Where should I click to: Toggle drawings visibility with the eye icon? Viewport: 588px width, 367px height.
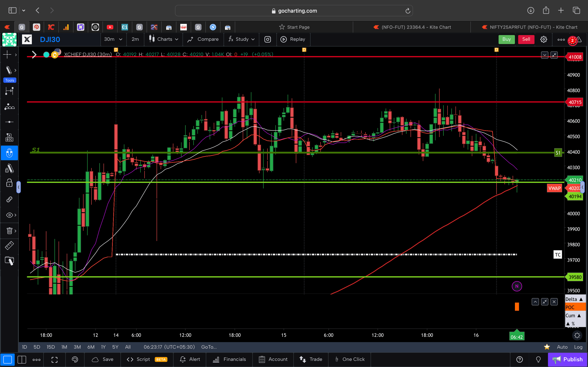click(x=9, y=215)
